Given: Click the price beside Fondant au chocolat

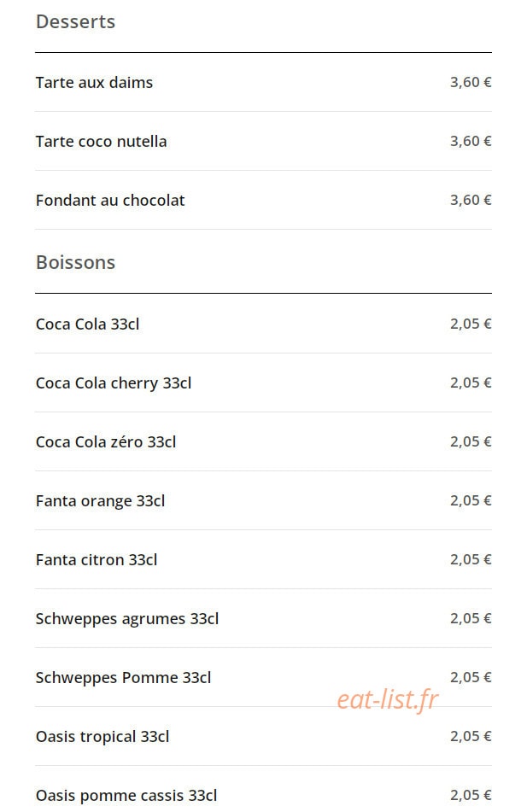Looking at the screenshot, I should pos(471,200).
